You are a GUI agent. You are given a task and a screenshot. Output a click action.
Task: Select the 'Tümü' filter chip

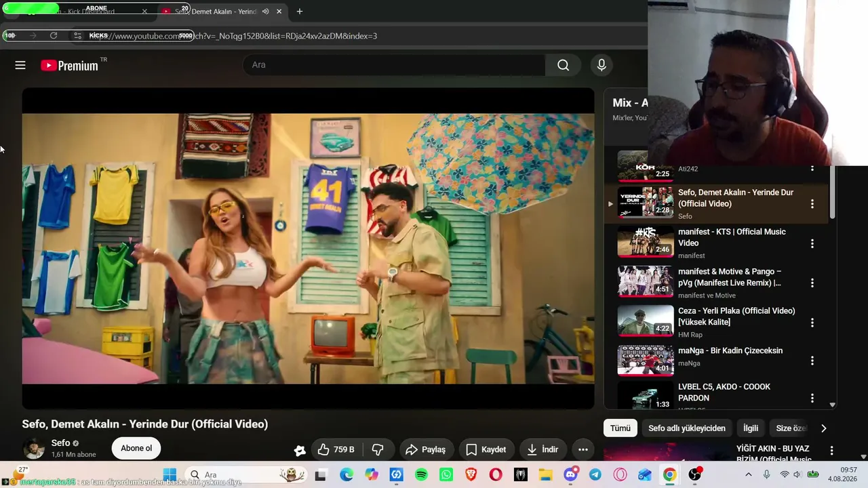[620, 428]
